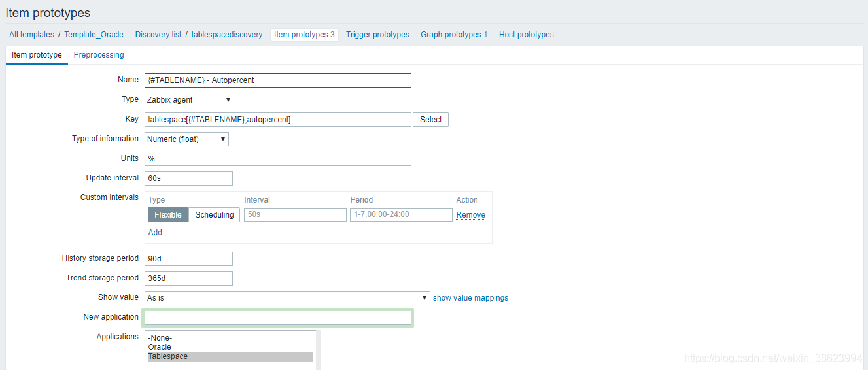Screen dimensions: 868x370
Task: Open the All templates breadcrumb link
Action: 31,35
